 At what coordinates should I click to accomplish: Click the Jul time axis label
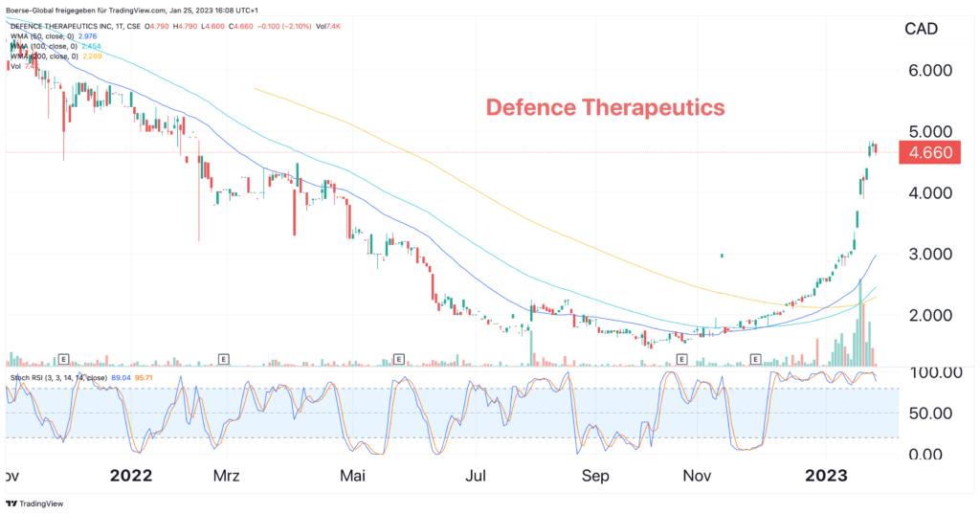click(476, 476)
